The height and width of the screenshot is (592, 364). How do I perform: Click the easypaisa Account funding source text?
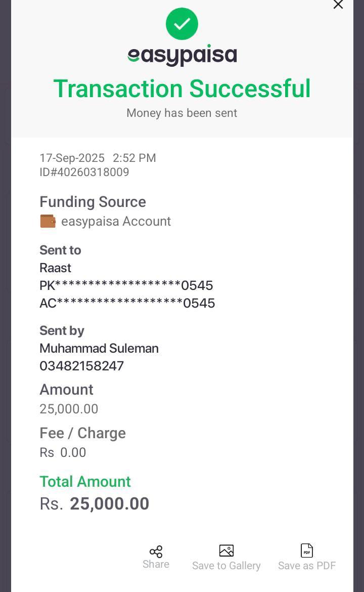[x=116, y=221]
